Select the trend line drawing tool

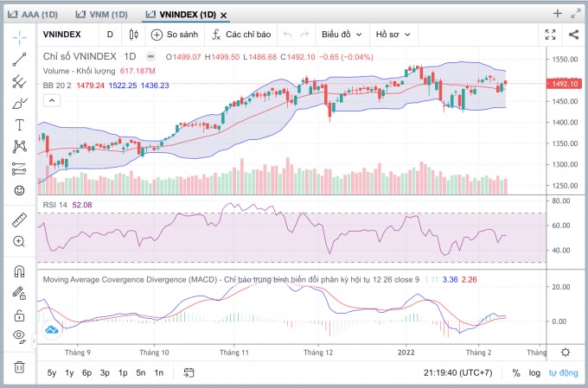point(20,60)
